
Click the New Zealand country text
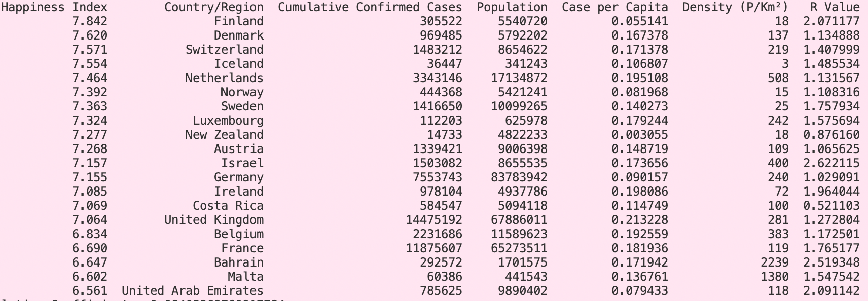[225, 135]
